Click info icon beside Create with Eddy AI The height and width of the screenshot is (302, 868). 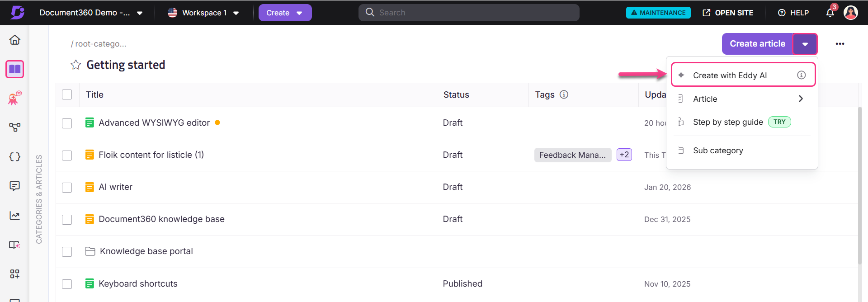[x=801, y=75]
